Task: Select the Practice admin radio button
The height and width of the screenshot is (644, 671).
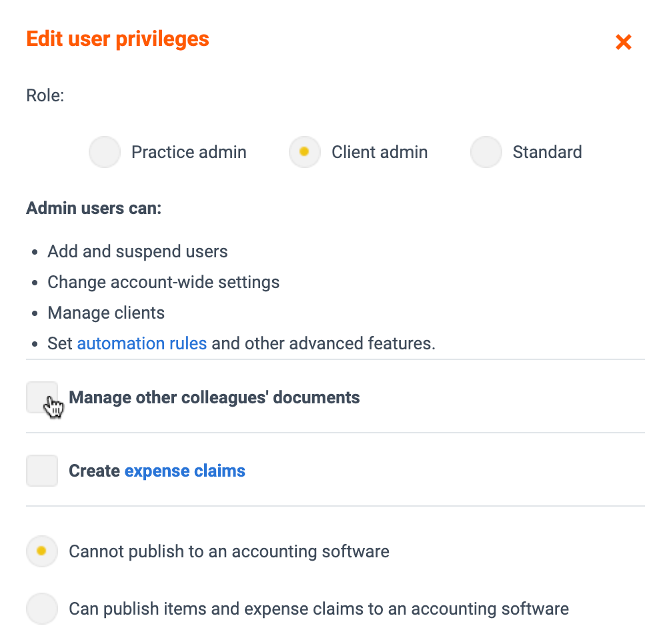Action: 105,152
